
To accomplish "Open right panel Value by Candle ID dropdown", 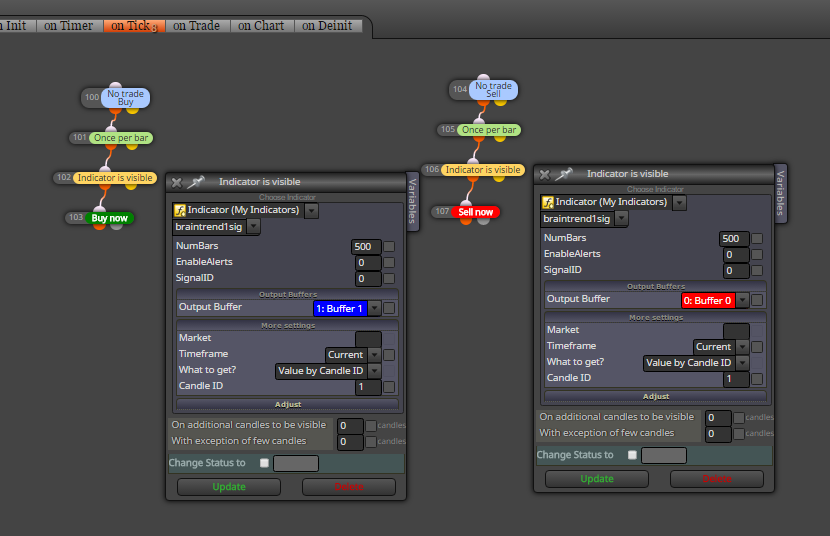I will (x=743, y=363).
